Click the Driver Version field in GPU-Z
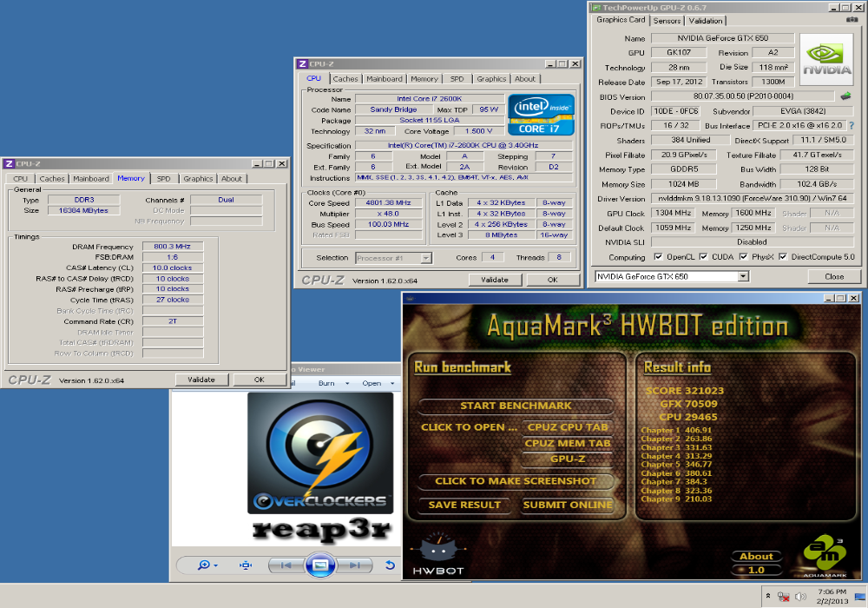The height and width of the screenshot is (608, 868). 752,198
